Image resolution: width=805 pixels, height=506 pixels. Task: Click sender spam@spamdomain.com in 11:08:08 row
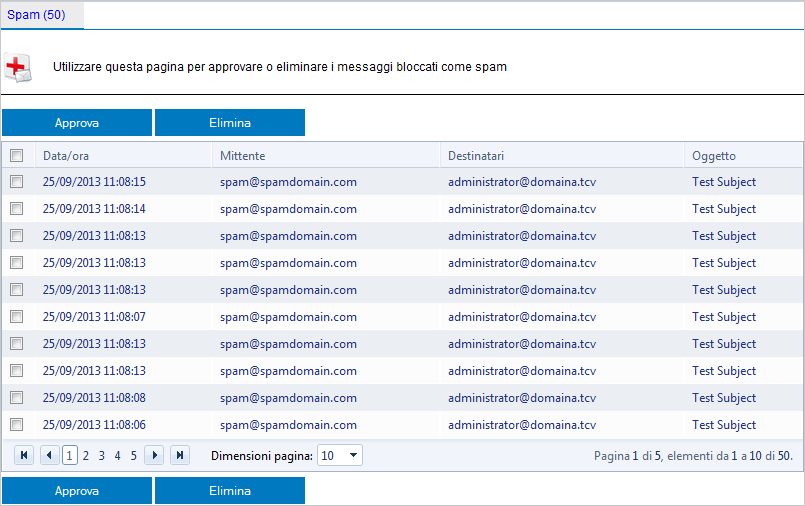tap(289, 398)
